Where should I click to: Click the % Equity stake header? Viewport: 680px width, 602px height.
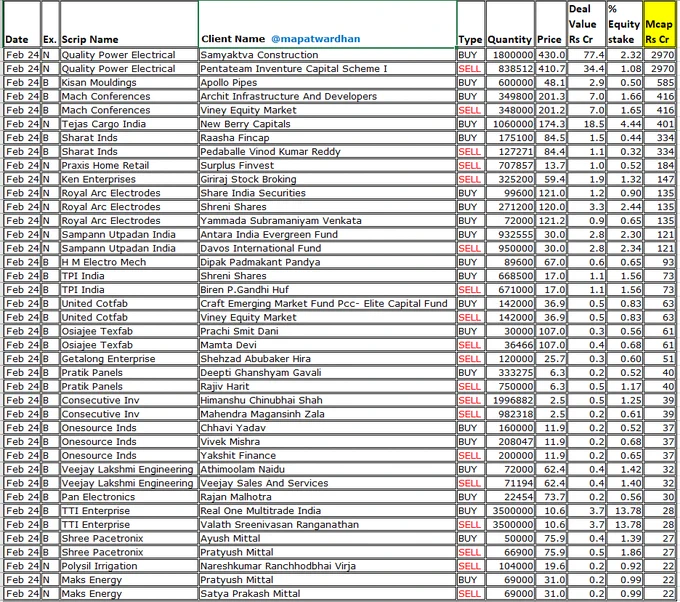tap(624, 24)
